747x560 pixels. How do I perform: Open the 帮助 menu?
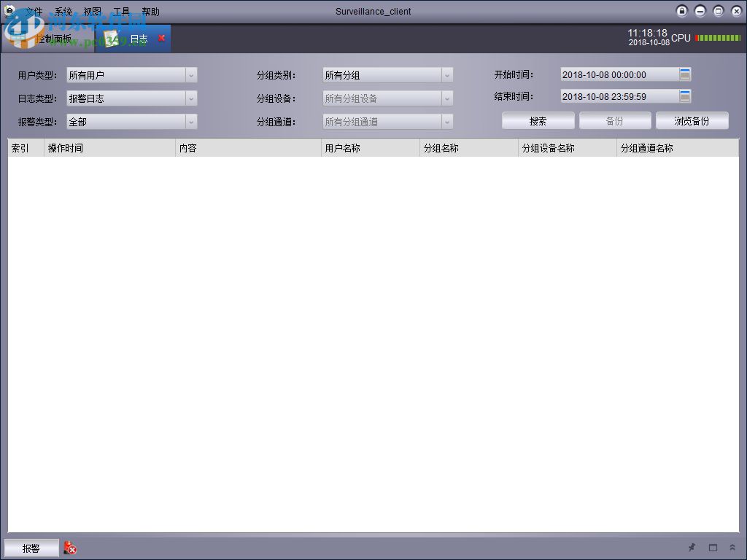[150, 12]
